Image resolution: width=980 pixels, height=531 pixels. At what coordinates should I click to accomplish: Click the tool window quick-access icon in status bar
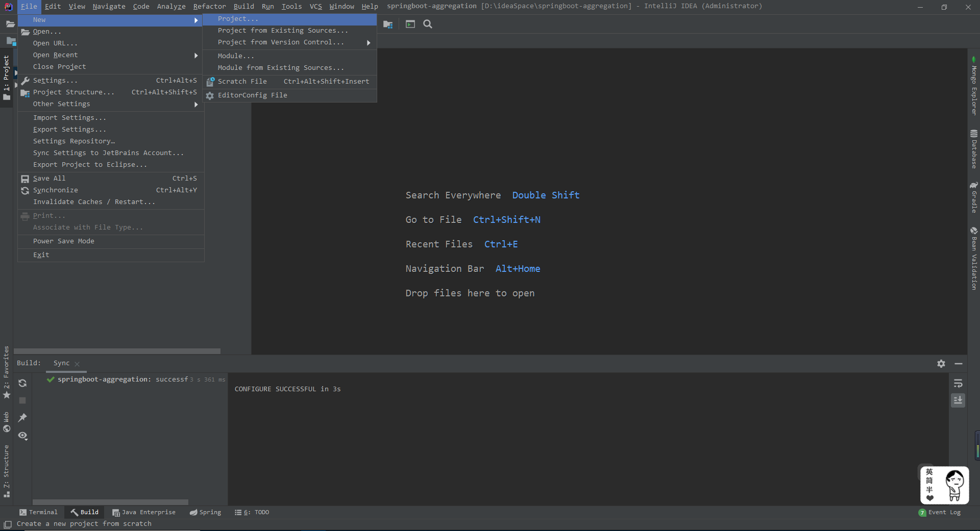click(7, 524)
